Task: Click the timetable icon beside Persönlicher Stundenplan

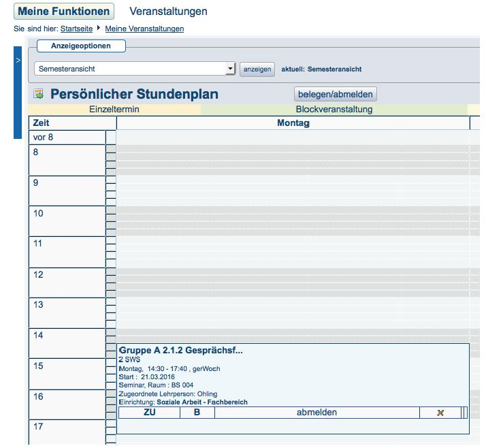Action: click(38, 94)
